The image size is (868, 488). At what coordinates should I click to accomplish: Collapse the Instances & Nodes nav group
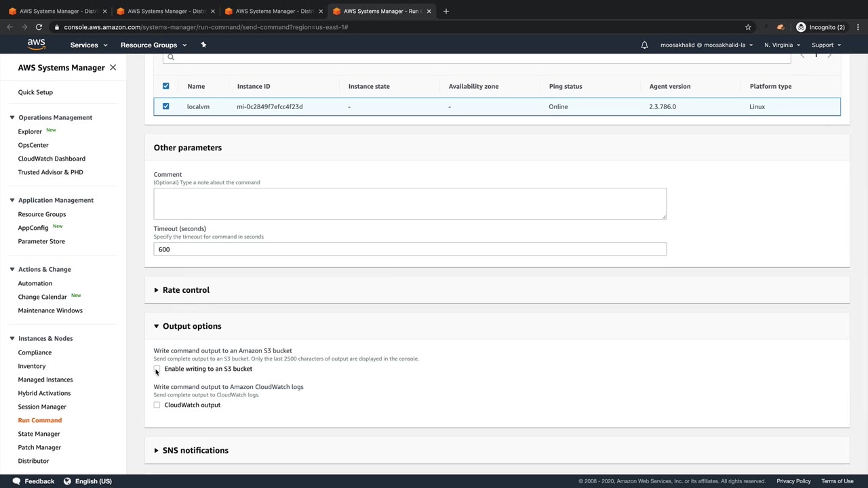[12, 338]
